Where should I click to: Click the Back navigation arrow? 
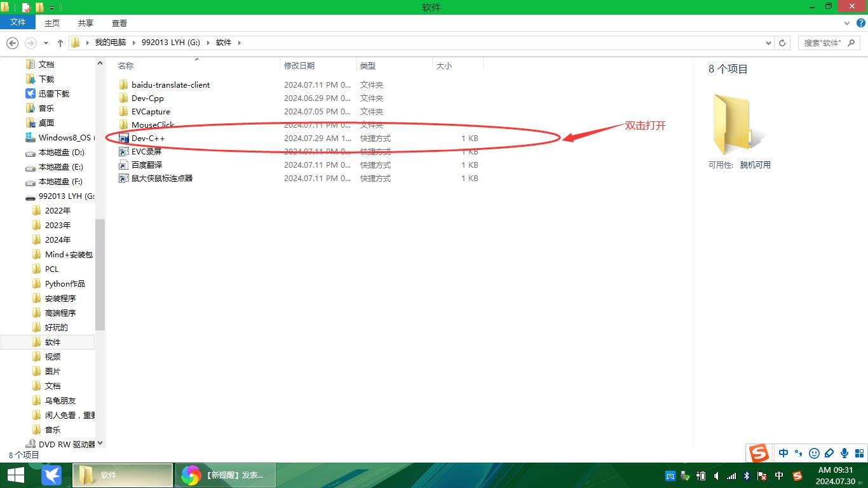coord(12,43)
